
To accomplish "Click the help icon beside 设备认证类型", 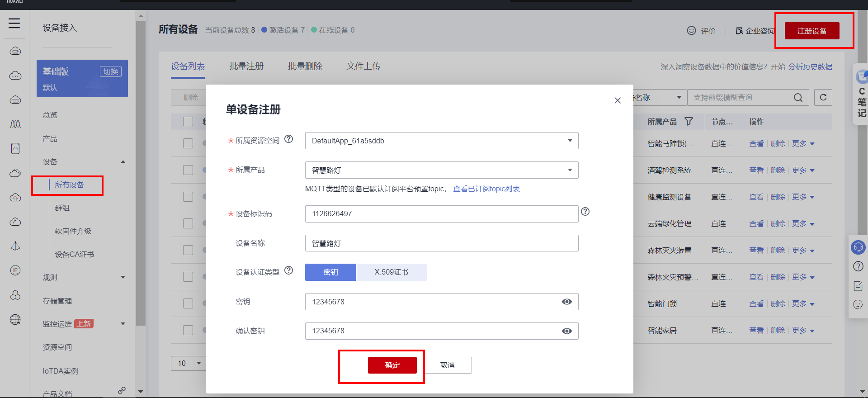I will point(289,270).
